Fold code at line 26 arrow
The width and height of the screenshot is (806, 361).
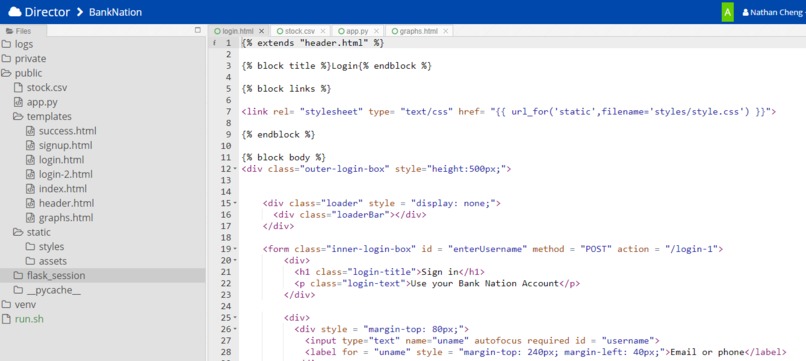pos(235,329)
